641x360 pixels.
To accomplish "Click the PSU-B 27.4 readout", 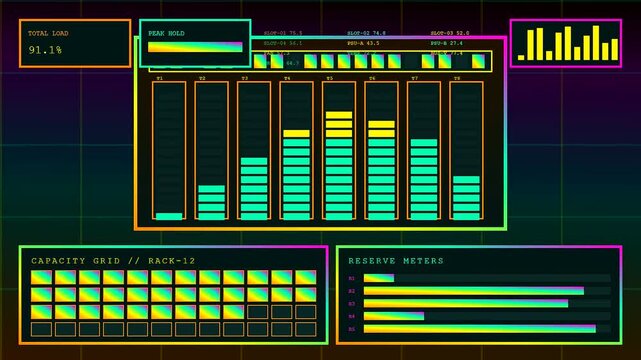I will (x=446, y=43).
